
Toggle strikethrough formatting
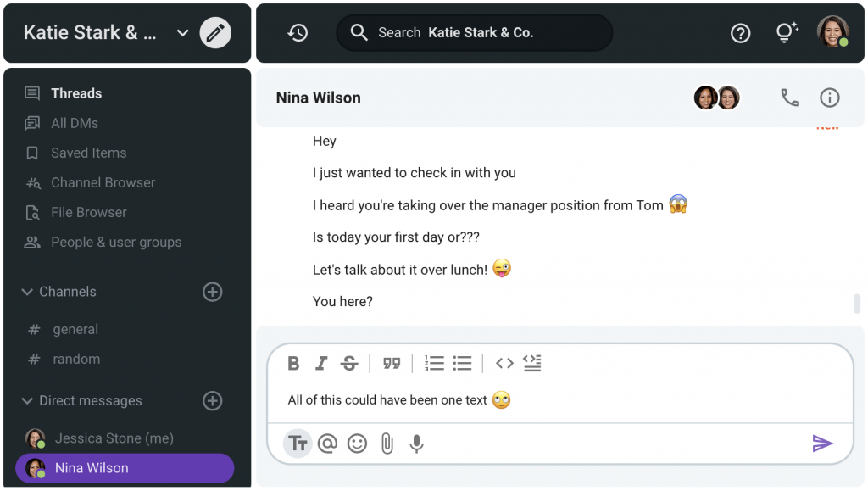349,364
